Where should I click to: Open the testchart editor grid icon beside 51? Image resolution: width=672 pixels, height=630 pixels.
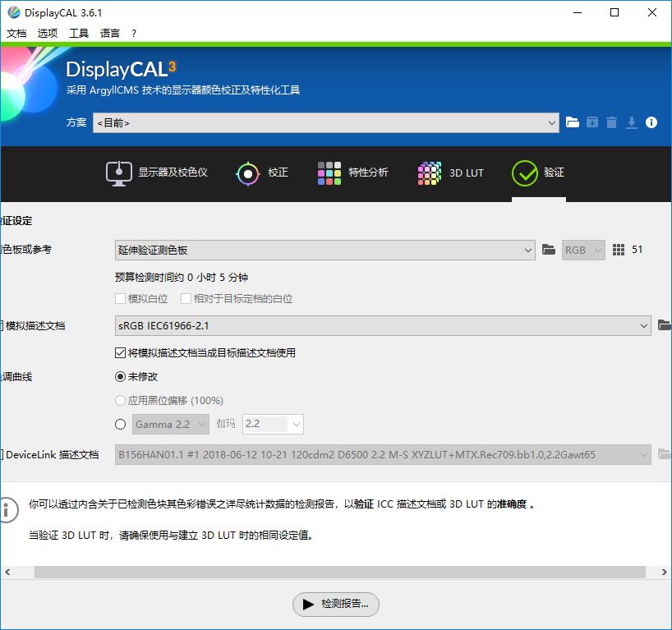tap(619, 249)
